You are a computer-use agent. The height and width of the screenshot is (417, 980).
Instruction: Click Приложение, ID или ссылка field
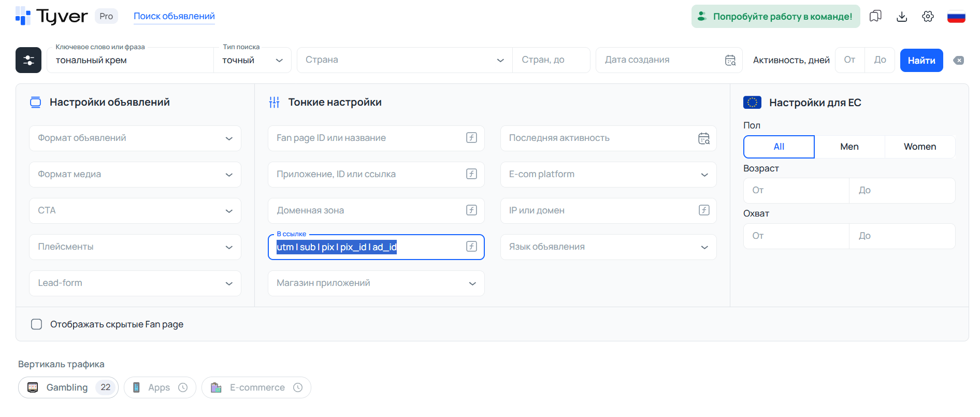[x=376, y=175]
